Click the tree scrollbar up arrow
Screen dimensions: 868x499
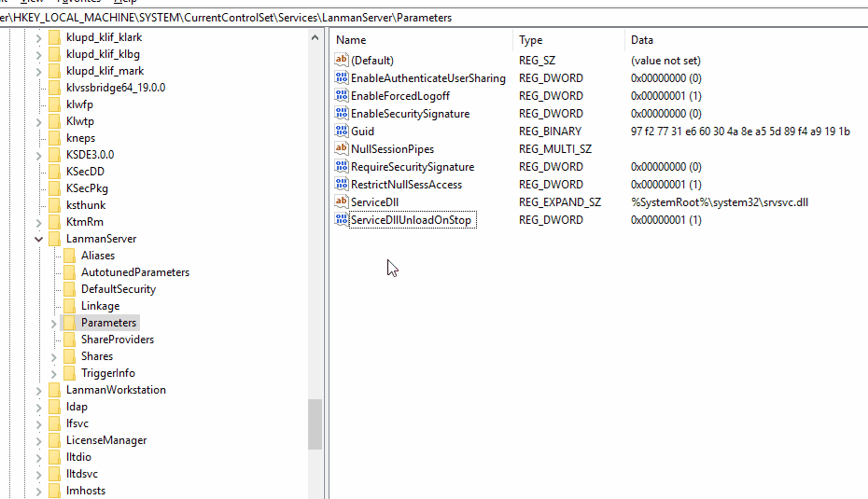click(315, 37)
